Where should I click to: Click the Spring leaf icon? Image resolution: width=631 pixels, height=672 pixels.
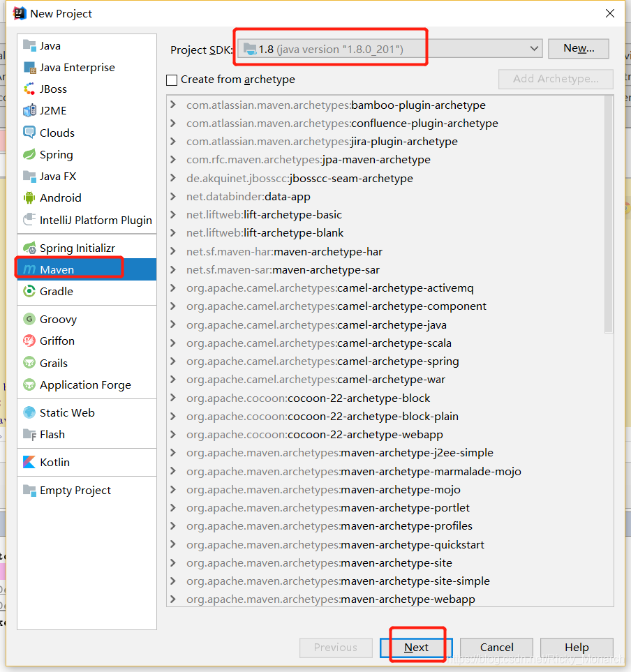tap(29, 154)
